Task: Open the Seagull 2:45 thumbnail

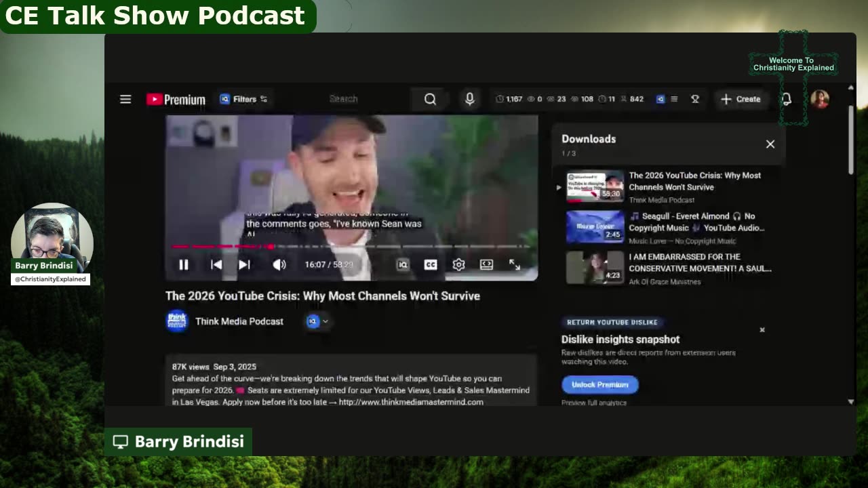Action: [595, 227]
